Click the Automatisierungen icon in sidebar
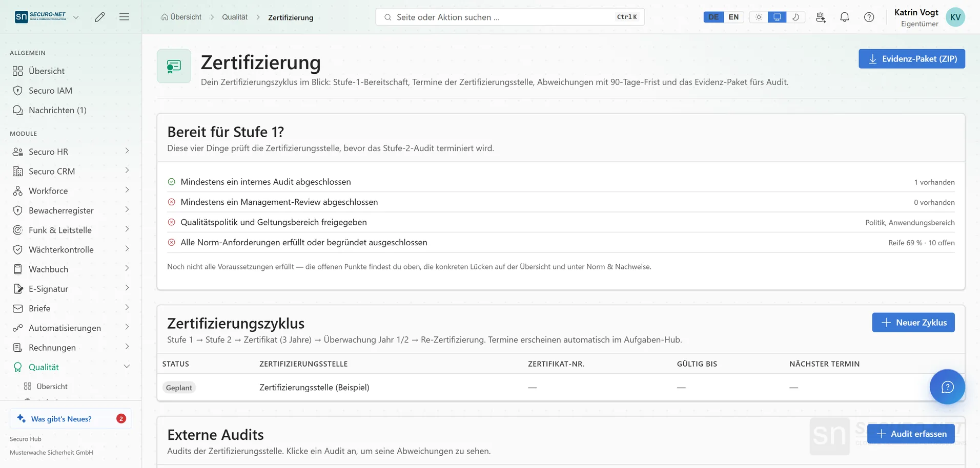980x468 pixels. [18, 328]
